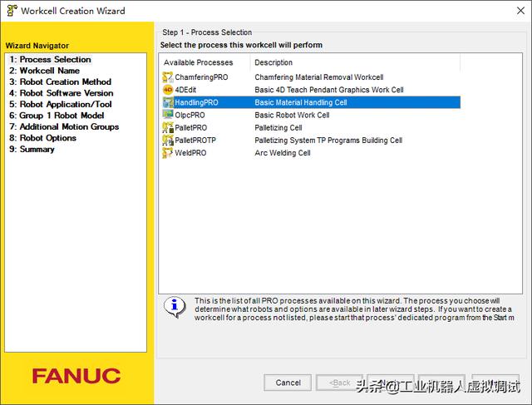
Task: Close the Workcell Creation Wizard window
Action: 520,11
